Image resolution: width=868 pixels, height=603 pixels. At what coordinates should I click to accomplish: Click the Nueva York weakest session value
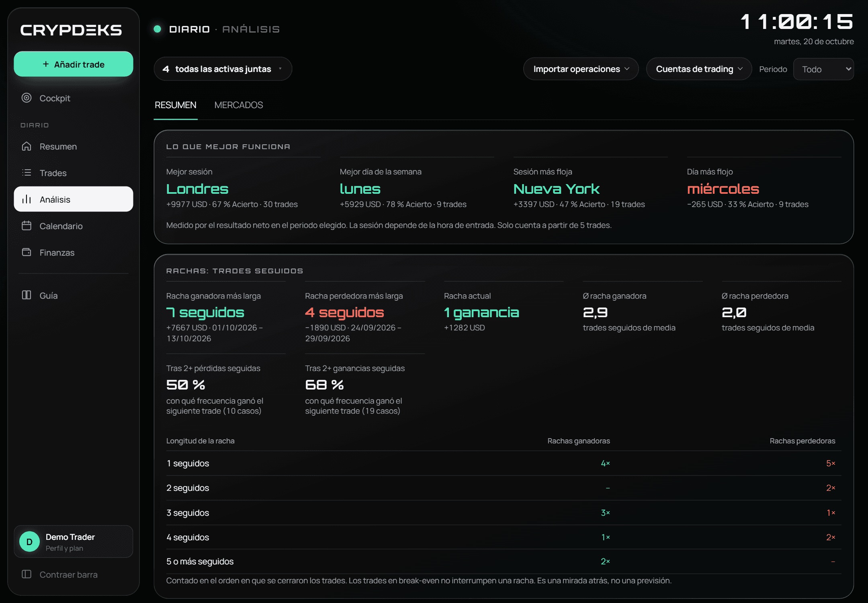pyautogui.click(x=557, y=189)
